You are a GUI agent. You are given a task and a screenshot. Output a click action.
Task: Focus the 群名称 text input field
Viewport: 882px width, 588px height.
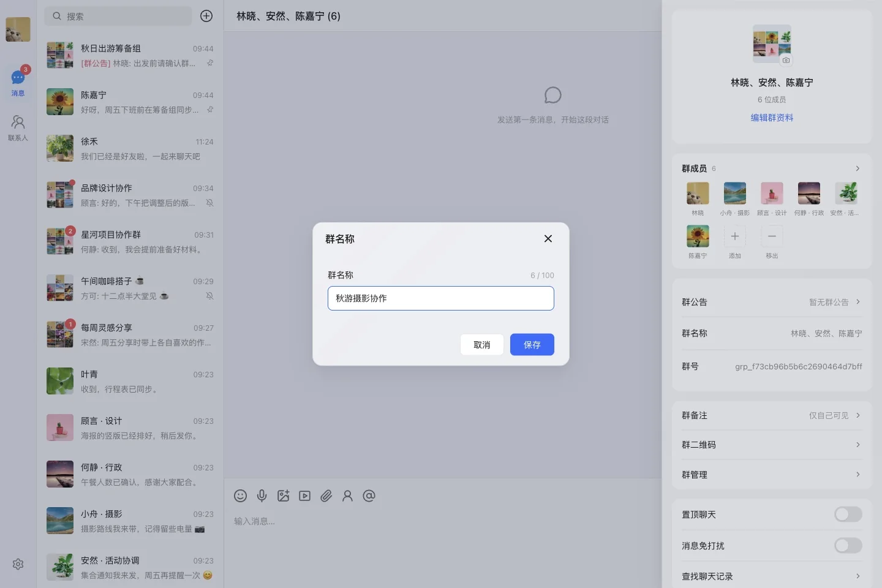441,298
